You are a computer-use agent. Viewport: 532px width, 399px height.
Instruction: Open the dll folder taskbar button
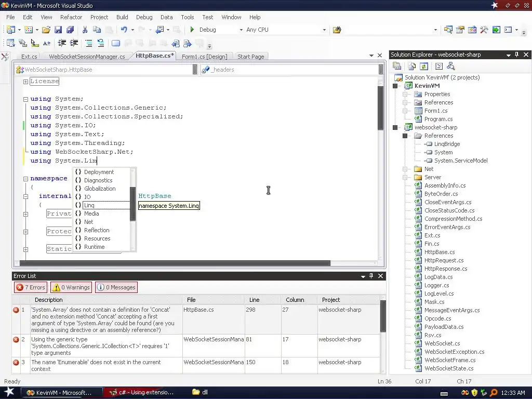click(x=200, y=392)
